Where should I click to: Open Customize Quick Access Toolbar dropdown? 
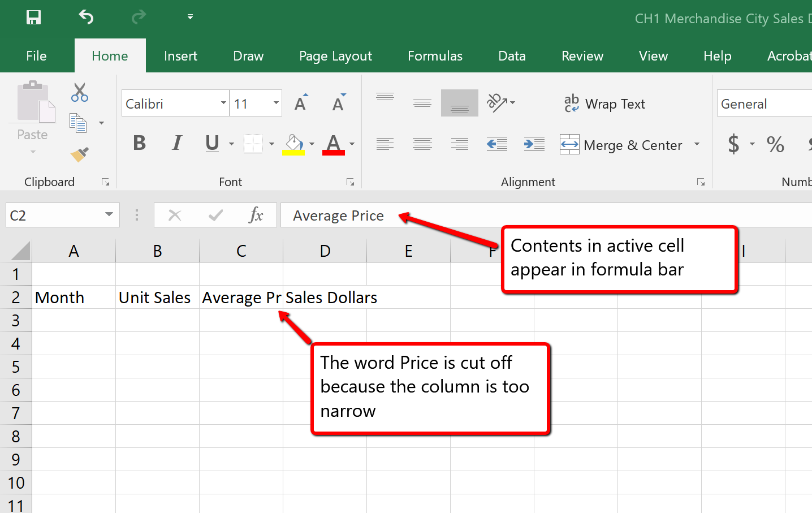[191, 18]
